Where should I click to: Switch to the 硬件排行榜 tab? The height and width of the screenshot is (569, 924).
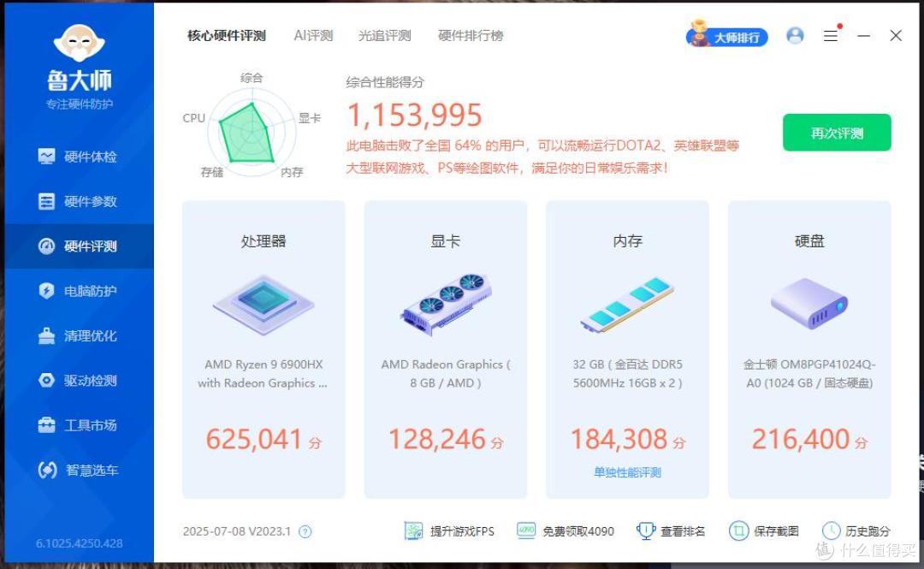pos(471,35)
